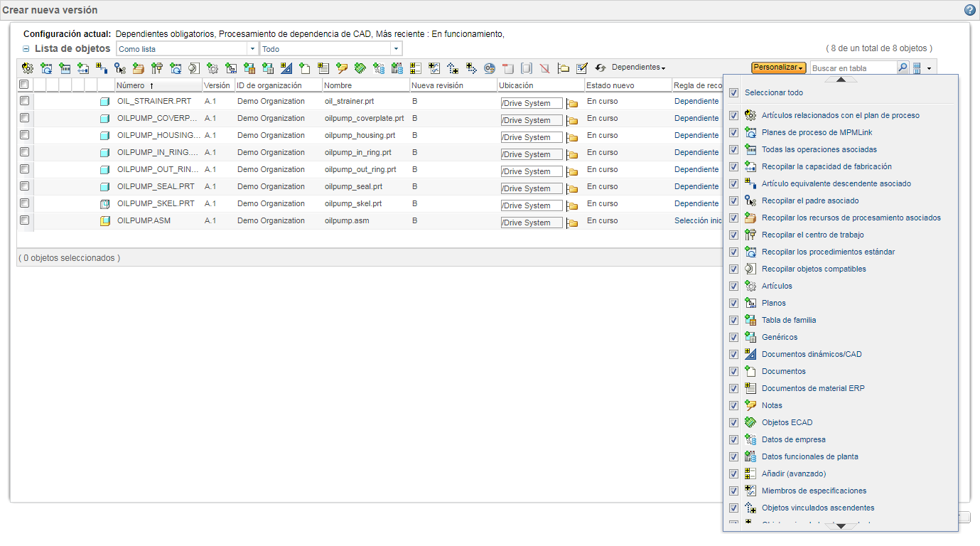The image size is (980, 546).
Task: Collapse the Lista de objetos section
Action: tap(26, 49)
